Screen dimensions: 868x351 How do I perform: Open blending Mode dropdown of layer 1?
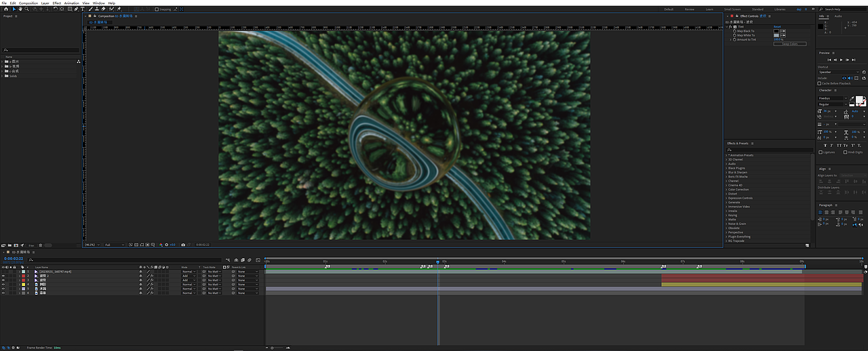189,272
